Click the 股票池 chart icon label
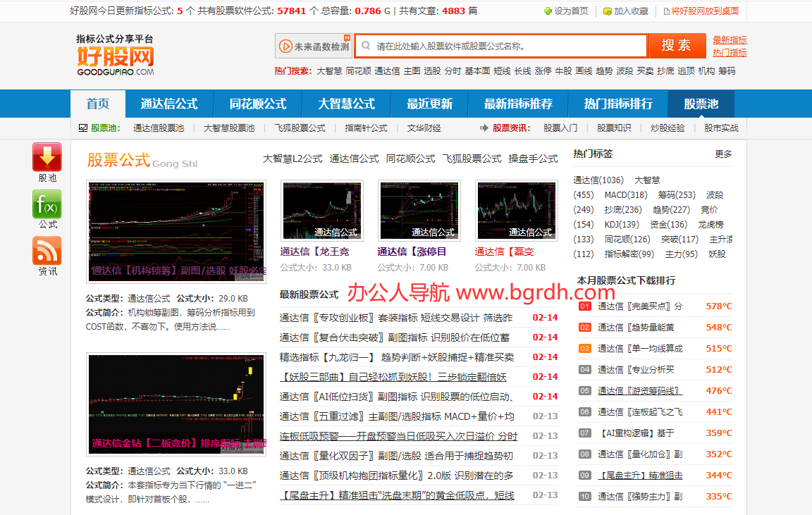The height and width of the screenshot is (515, 812). [99, 128]
